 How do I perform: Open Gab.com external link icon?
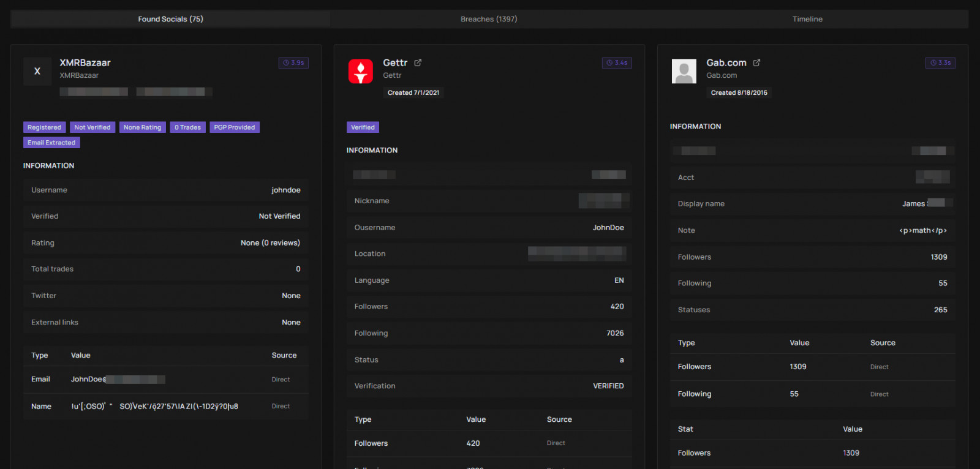[756, 62]
